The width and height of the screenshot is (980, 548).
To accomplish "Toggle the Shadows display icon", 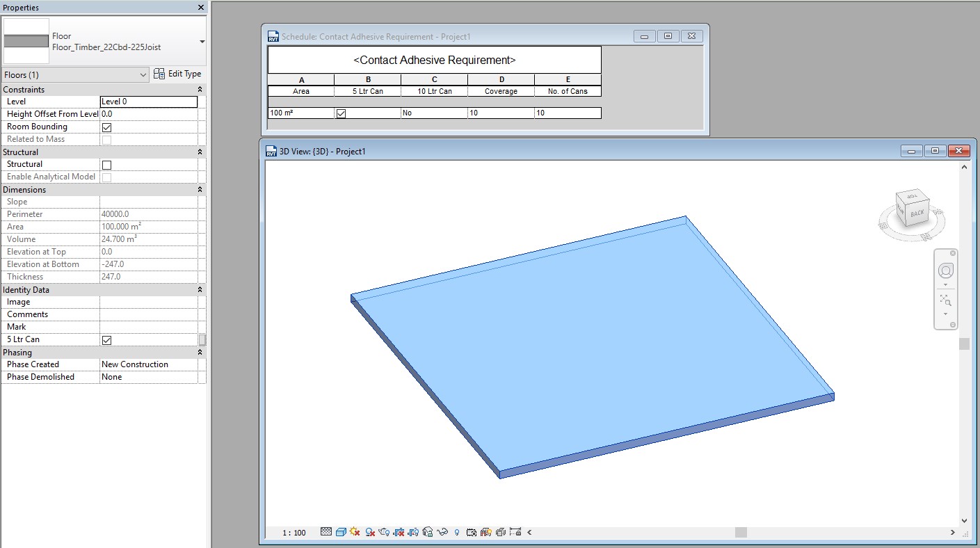I will (x=369, y=532).
